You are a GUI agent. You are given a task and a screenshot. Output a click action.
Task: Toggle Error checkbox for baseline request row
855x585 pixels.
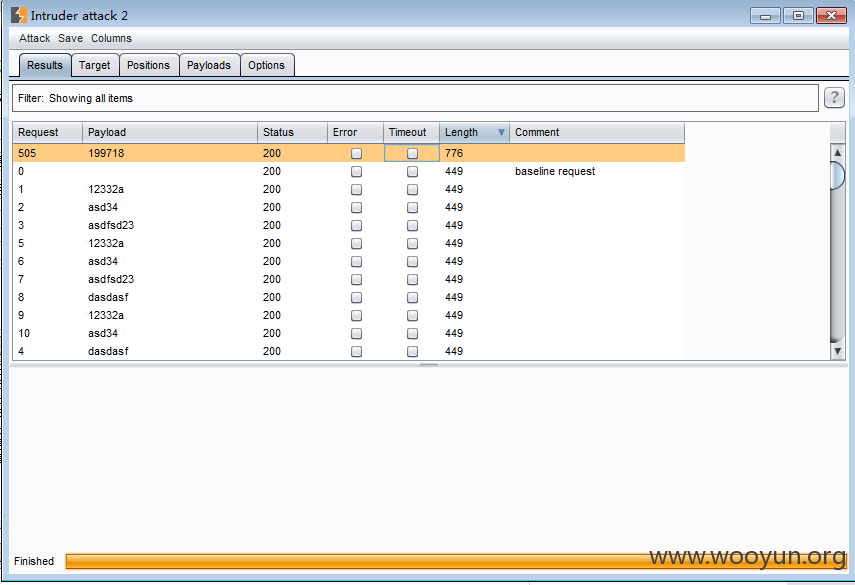356,171
